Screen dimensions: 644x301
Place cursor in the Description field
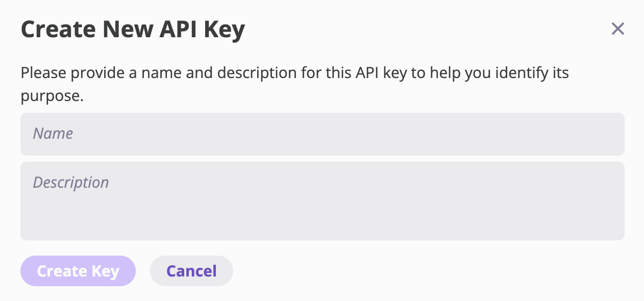[322, 200]
